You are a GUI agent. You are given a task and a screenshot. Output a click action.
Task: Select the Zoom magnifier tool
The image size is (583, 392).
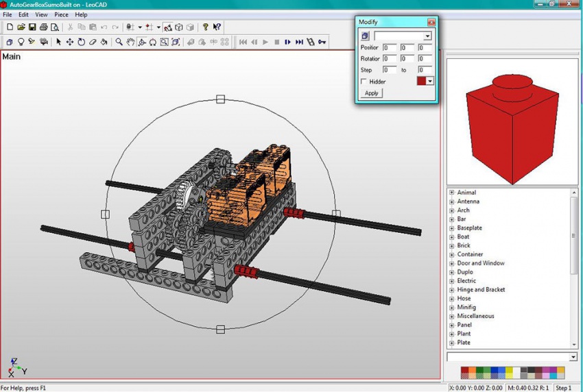(119, 42)
